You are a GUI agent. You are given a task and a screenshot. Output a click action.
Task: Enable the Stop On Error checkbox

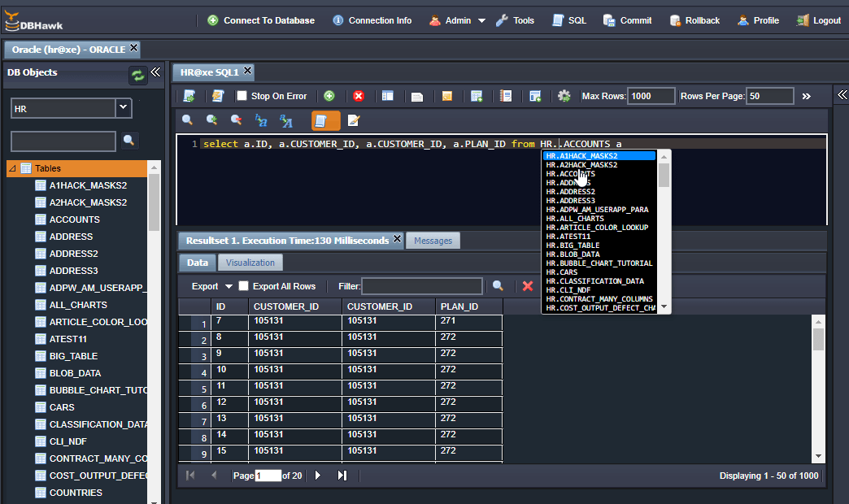(x=242, y=96)
